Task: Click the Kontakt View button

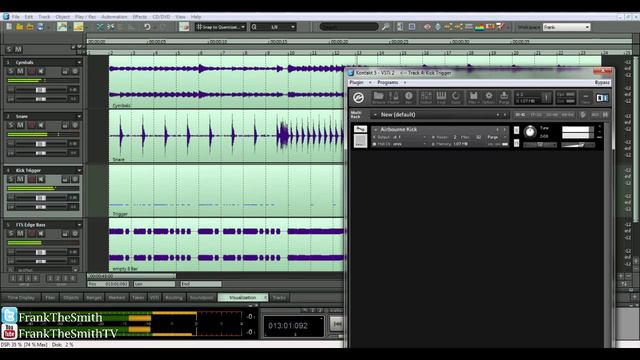Action: pos(586,98)
